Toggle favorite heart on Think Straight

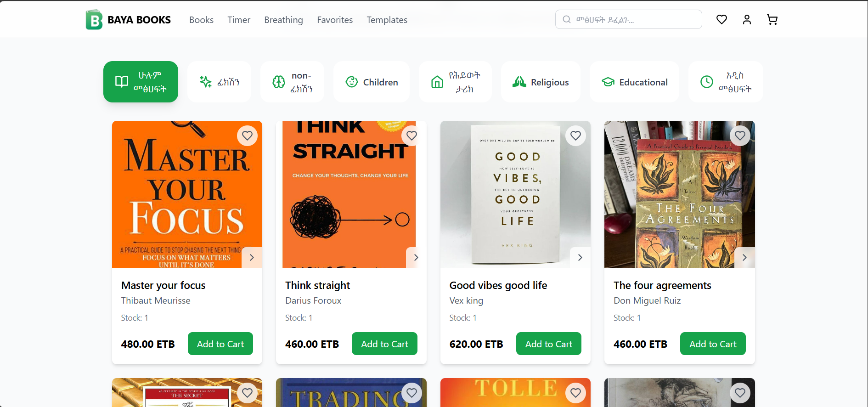(x=411, y=136)
